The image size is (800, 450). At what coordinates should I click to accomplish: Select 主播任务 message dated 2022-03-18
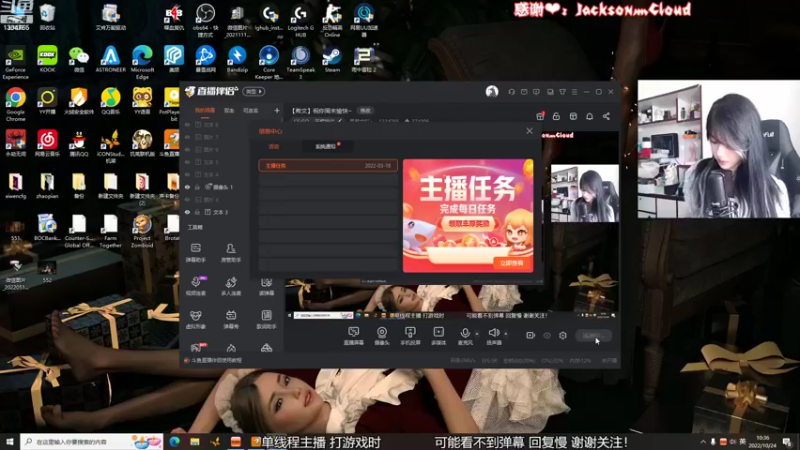click(328, 165)
